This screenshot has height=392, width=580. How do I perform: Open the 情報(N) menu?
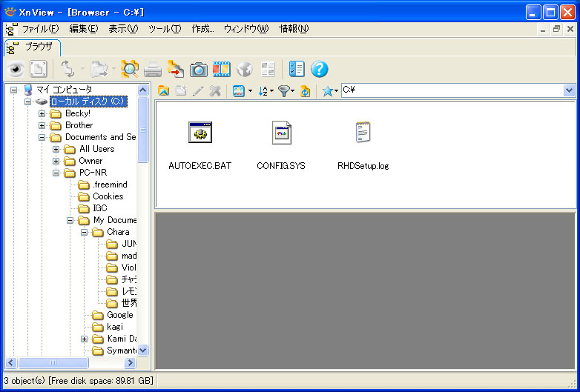pos(294,29)
